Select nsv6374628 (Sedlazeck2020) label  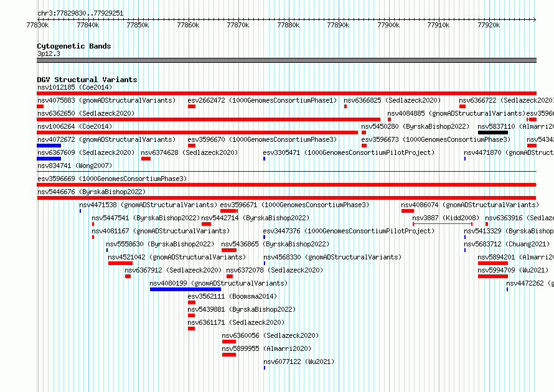pyautogui.click(x=189, y=152)
